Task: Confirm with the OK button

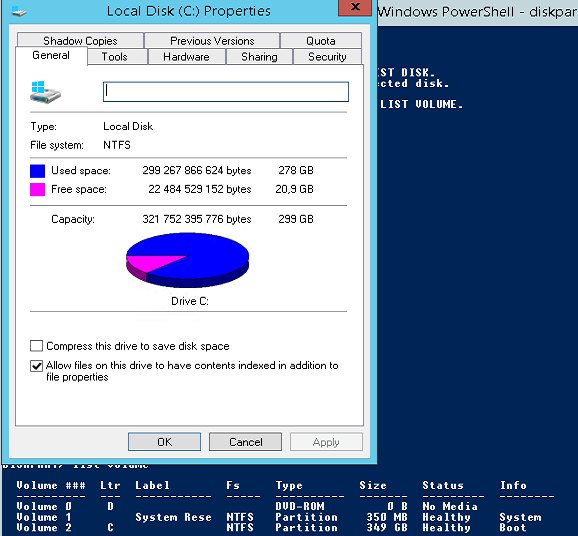Action: pos(164,442)
